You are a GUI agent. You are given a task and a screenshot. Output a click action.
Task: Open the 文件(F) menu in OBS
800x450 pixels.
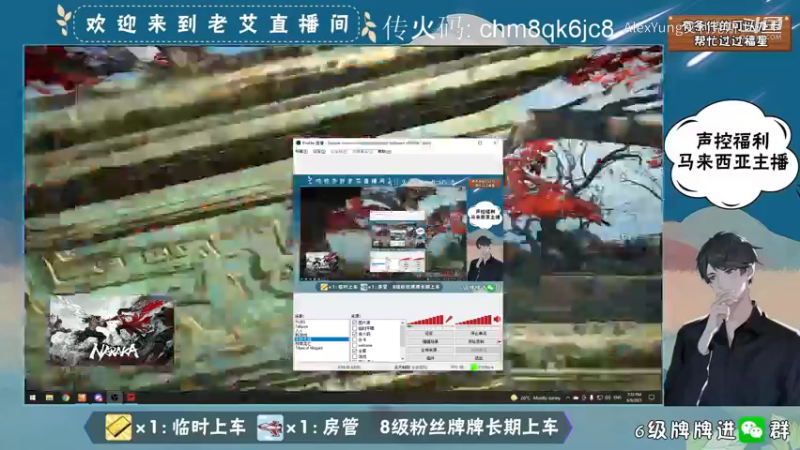[302, 151]
